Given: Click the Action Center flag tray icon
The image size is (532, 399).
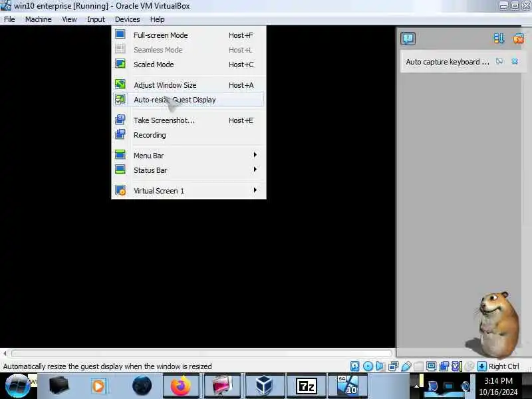Looking at the screenshot, I should coord(432,386).
